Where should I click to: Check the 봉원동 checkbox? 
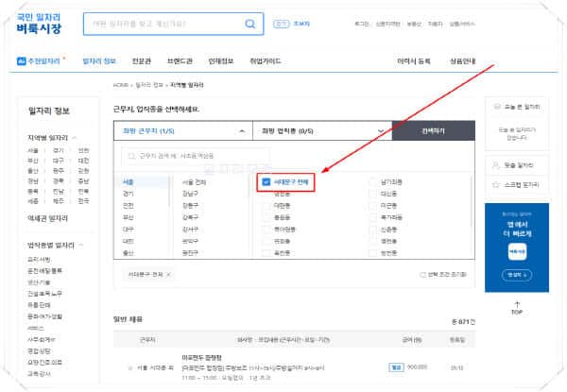click(266, 218)
